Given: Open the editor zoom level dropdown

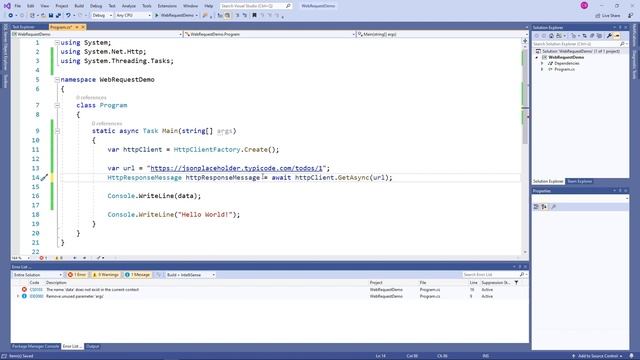Looking at the screenshot, I should click(x=21, y=258).
